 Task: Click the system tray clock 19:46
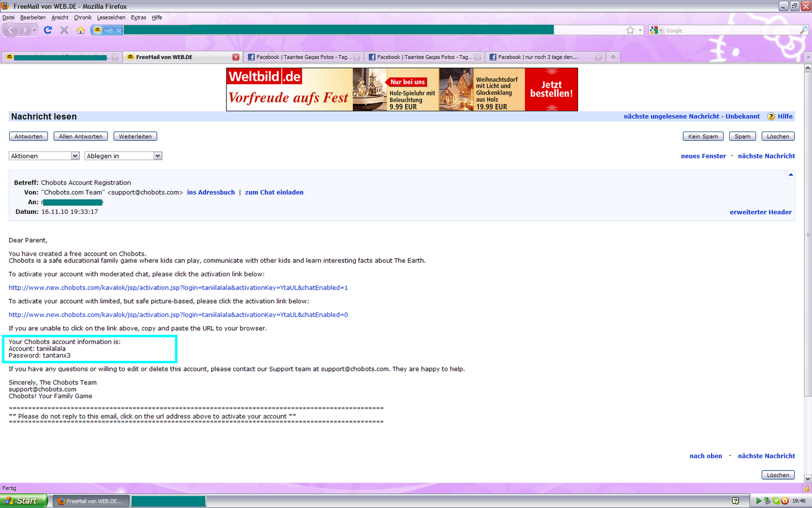click(799, 501)
